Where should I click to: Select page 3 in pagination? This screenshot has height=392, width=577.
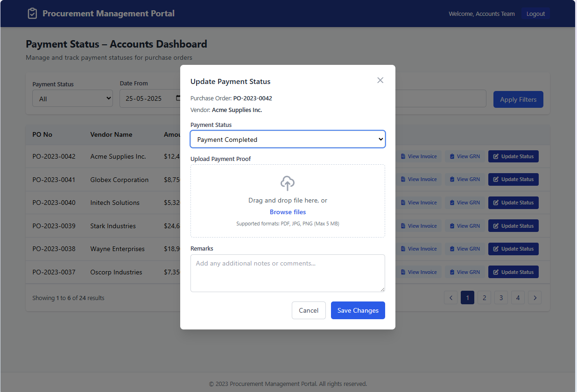point(501,297)
